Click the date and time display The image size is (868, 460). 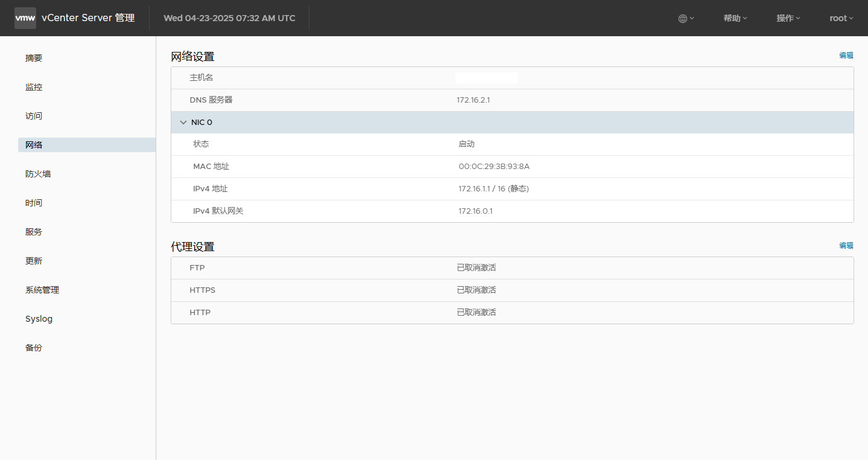click(229, 18)
